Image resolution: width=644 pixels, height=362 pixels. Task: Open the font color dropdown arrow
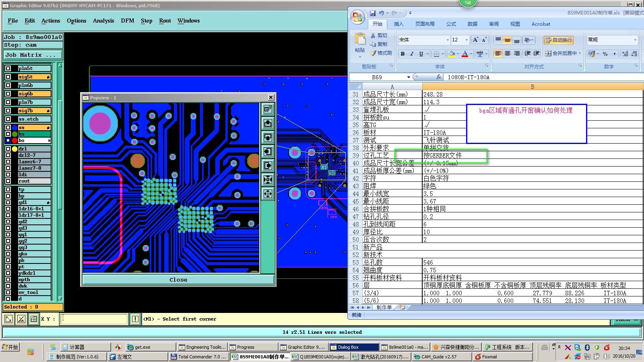pyautogui.click(x=471, y=53)
